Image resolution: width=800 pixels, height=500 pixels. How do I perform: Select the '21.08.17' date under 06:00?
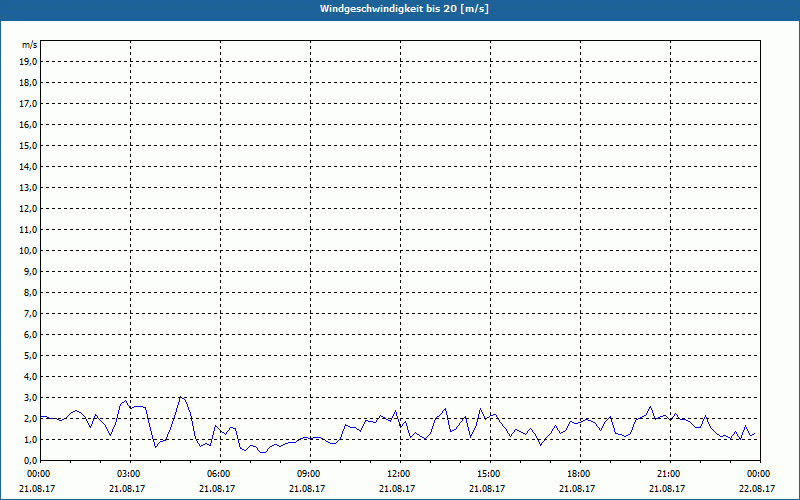click(x=217, y=489)
